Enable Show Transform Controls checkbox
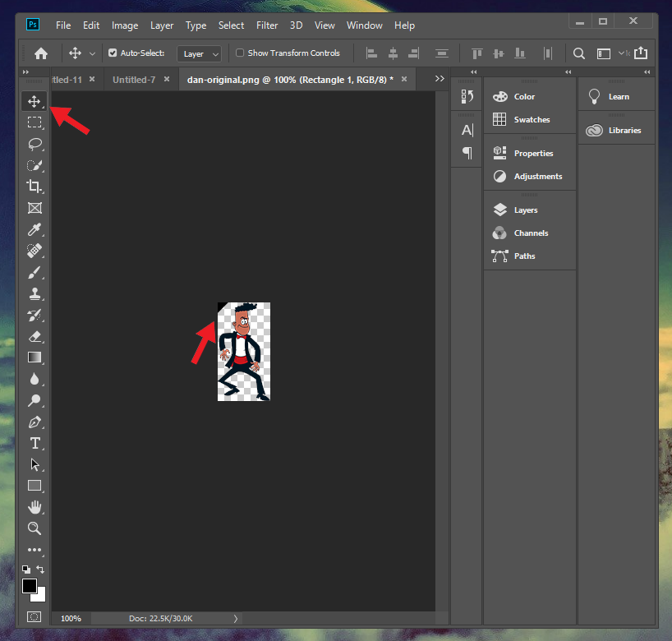Screen dimensions: 672x641 pyautogui.click(x=240, y=53)
